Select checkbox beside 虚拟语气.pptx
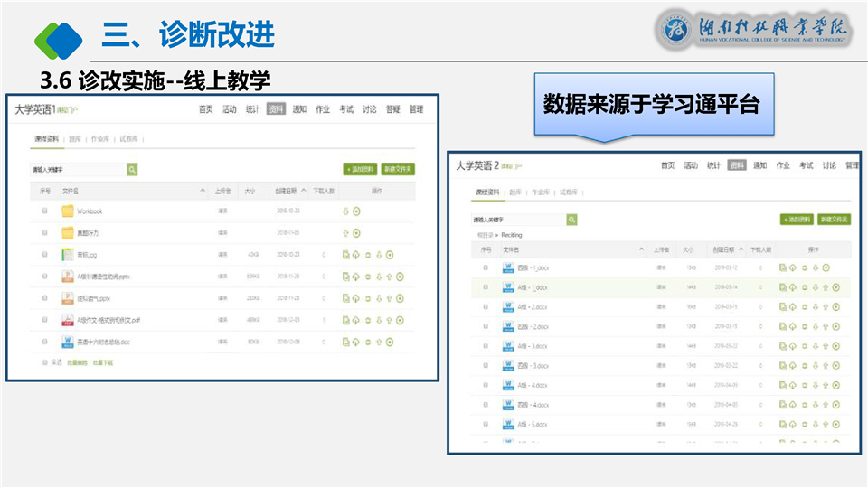This screenshot has height=488, width=868. (44, 298)
